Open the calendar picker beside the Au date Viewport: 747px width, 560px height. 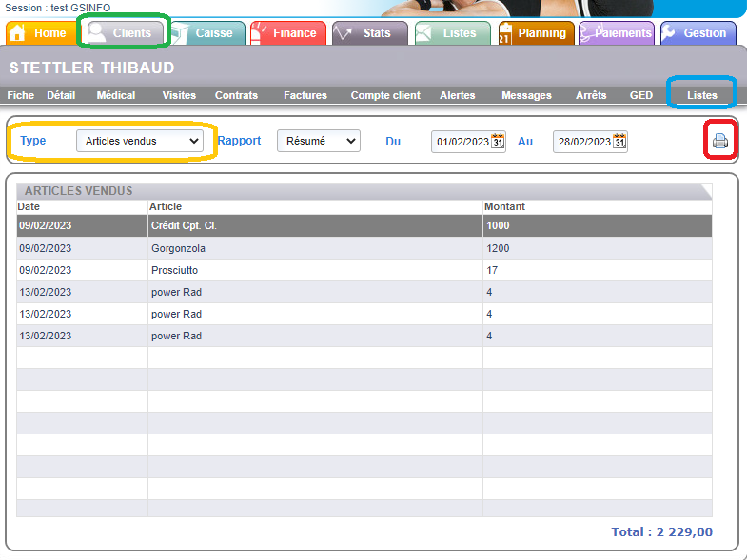pos(619,142)
